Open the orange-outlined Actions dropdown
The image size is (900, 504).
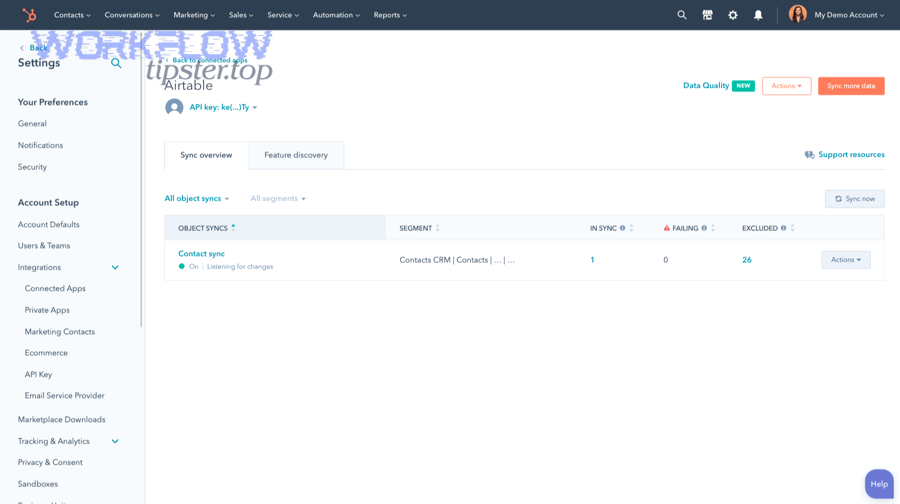point(786,86)
